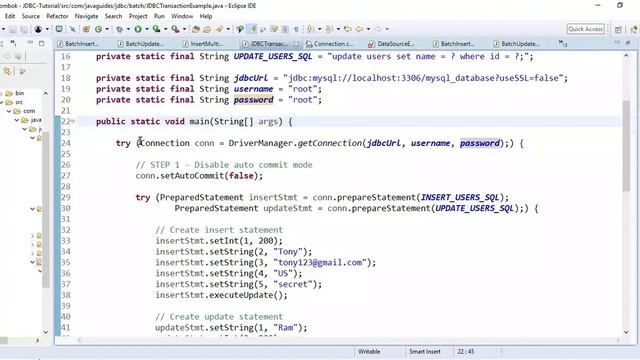Click the Package Explorer scrollbar thumb
640x360 pixels.
point(46,210)
